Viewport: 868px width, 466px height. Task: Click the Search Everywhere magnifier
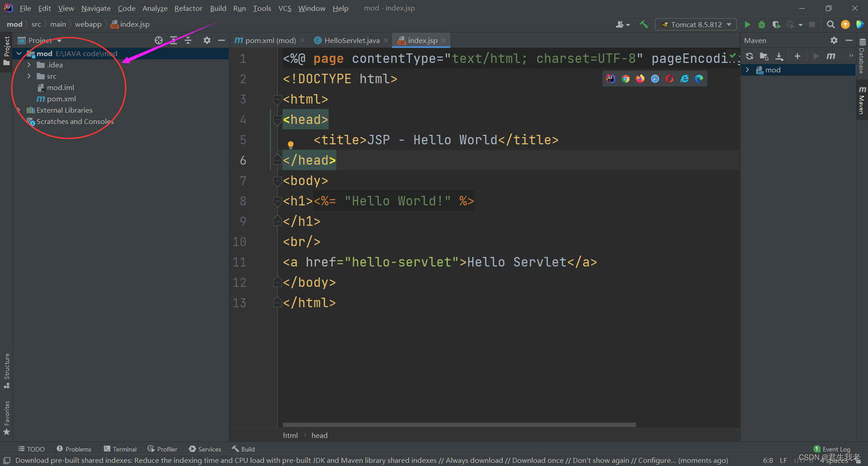point(830,24)
